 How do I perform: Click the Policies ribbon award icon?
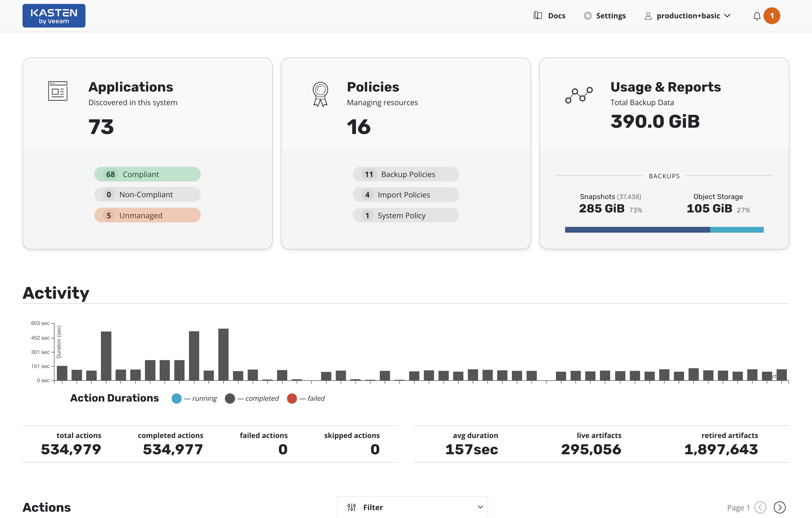pyautogui.click(x=320, y=94)
